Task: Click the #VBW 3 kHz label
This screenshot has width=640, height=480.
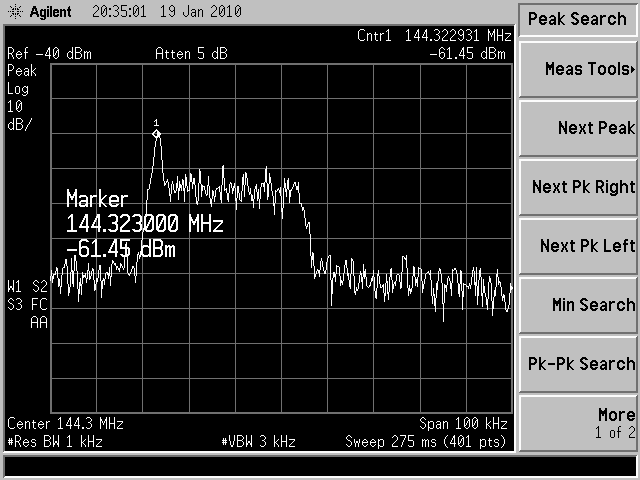Action: pos(258,442)
